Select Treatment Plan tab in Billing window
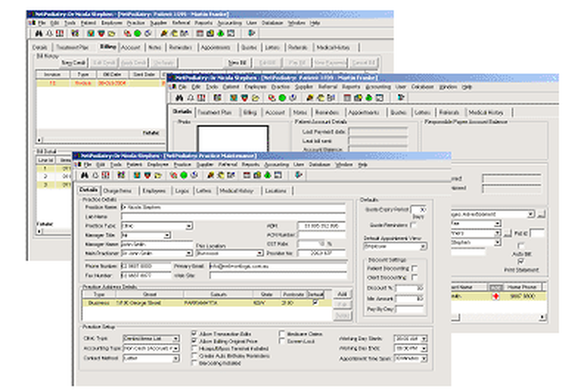The height and width of the screenshot is (392, 587). pos(72,48)
